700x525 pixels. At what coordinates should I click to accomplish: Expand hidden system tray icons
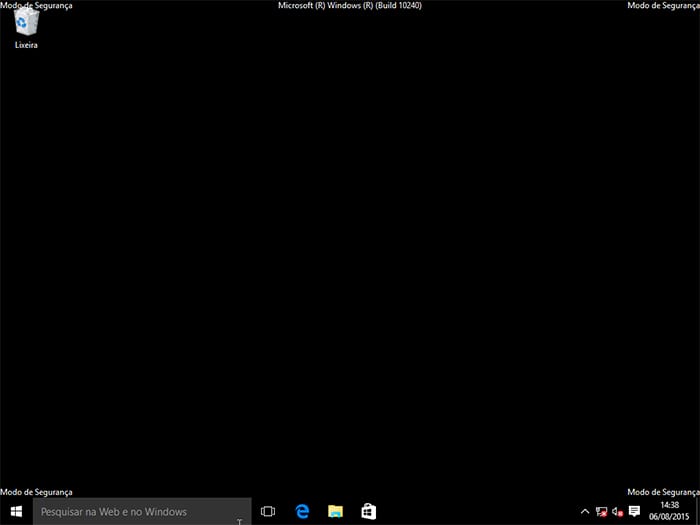click(585, 512)
